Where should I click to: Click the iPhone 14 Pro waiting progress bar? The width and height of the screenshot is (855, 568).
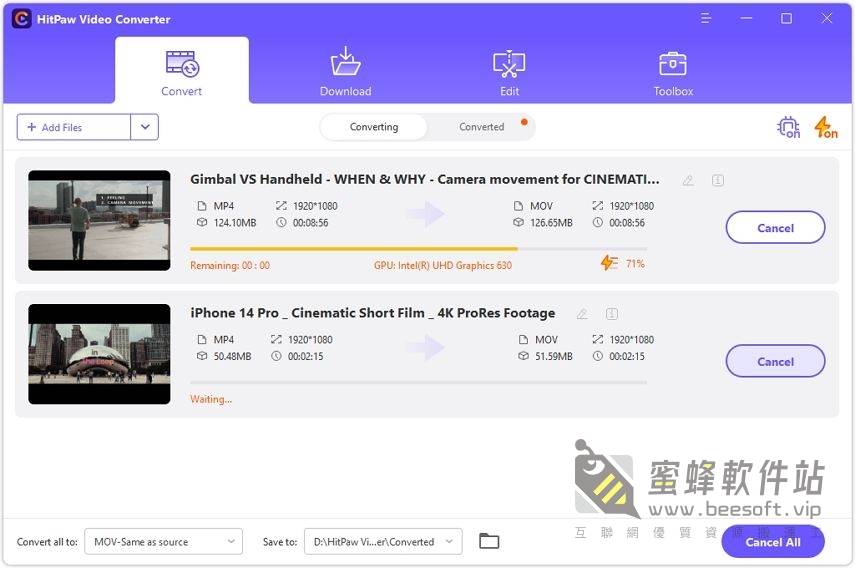[418, 382]
